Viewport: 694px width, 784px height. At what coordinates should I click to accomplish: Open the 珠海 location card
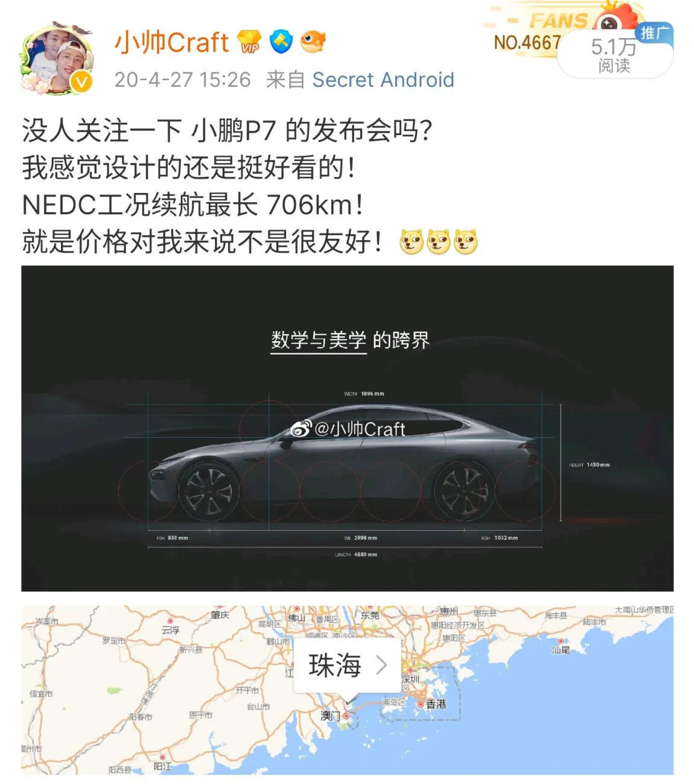pyautogui.click(x=347, y=665)
